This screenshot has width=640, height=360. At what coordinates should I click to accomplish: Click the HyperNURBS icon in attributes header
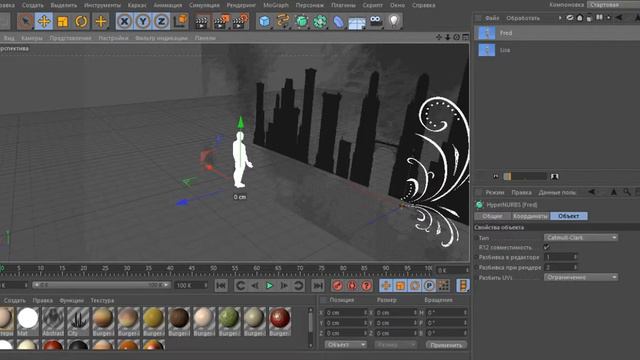tap(479, 204)
